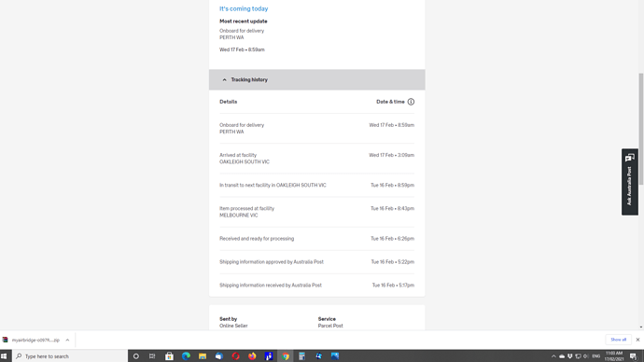Open the volume tray icon
Screen dimensions: 644x362
pos(586,356)
